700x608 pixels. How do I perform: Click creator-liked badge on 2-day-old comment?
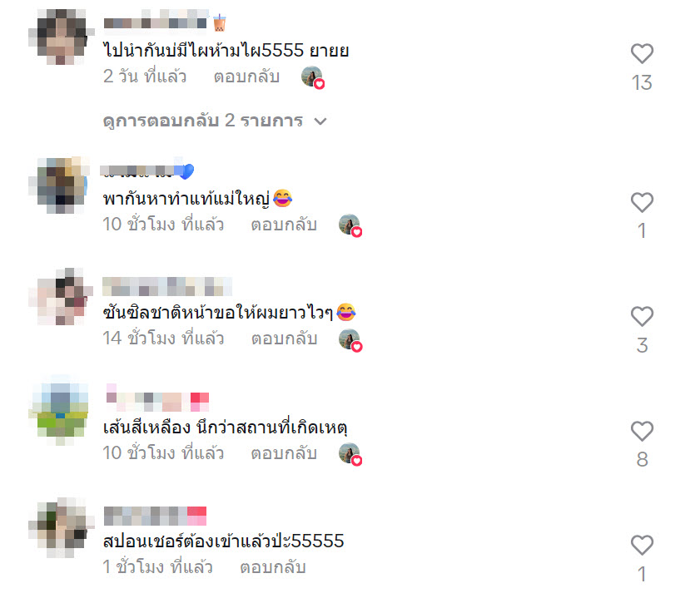(x=313, y=77)
